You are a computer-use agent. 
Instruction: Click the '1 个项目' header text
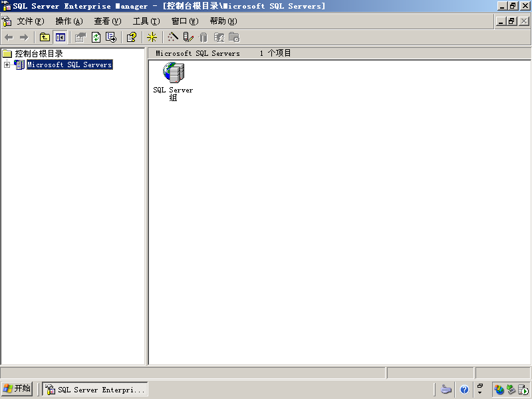click(275, 53)
